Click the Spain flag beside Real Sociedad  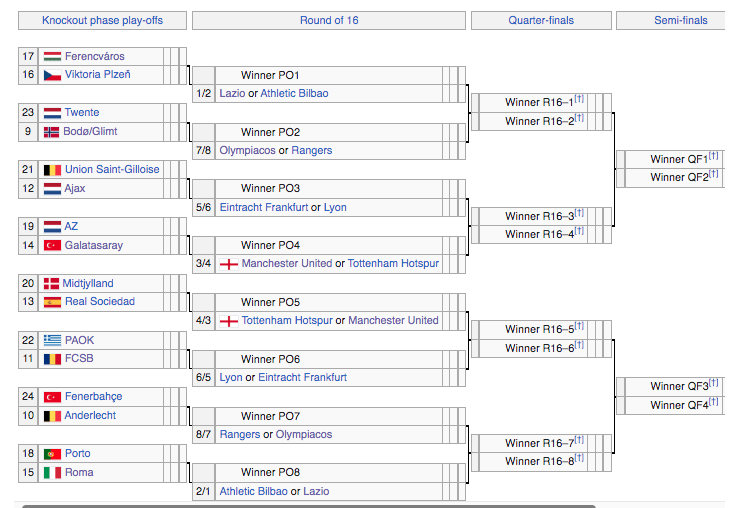coord(52,302)
